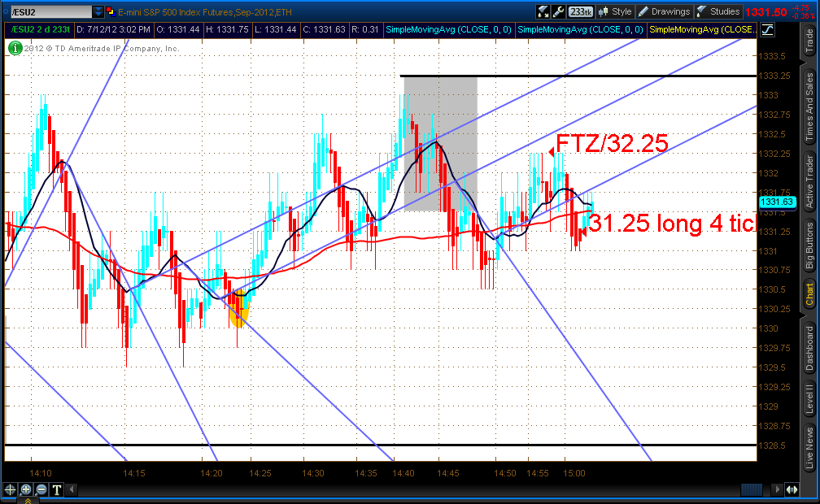Click the /ESU2 2 d 233t chart label
Viewport: 820px width, 504px height.
click(x=41, y=30)
